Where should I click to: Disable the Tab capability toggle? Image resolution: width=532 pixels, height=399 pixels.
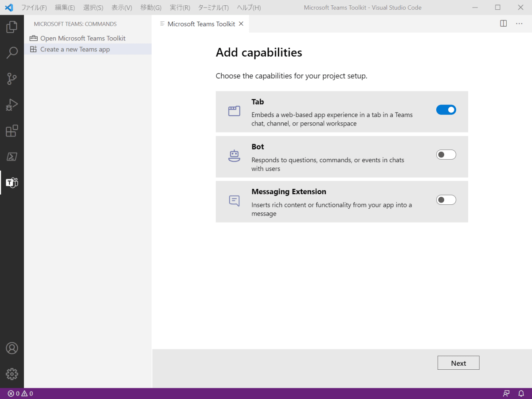(446, 110)
